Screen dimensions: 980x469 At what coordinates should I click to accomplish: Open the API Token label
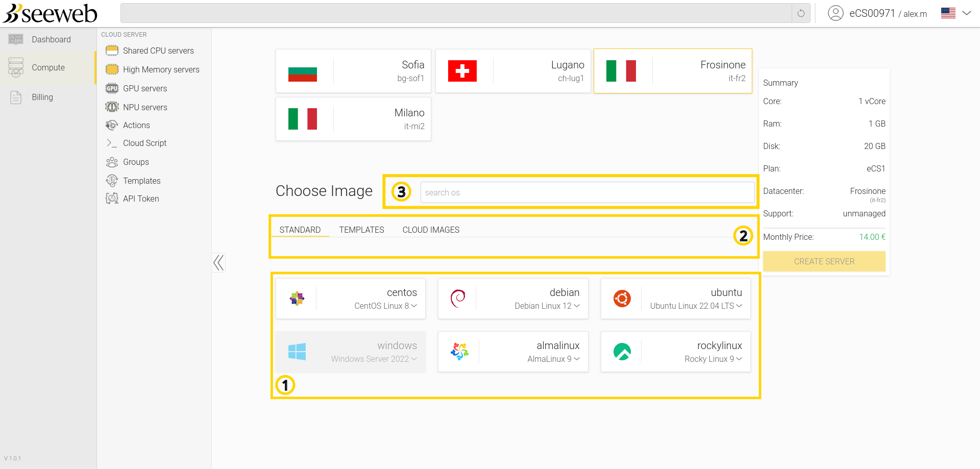click(141, 199)
